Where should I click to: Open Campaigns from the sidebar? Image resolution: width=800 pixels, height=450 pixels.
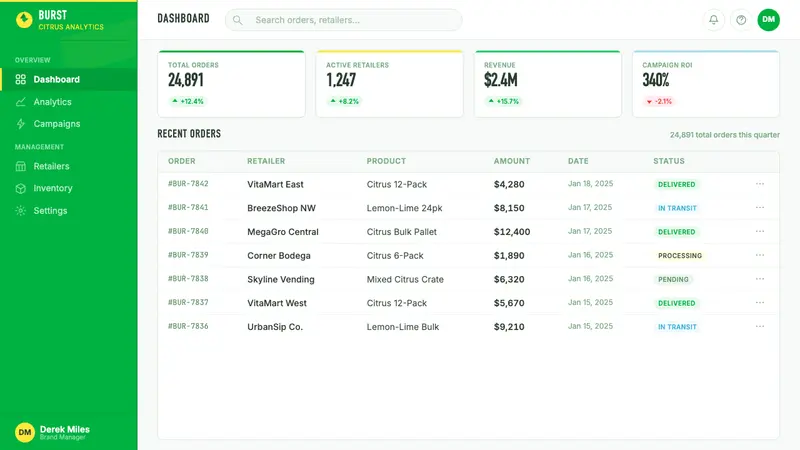(x=69, y=124)
